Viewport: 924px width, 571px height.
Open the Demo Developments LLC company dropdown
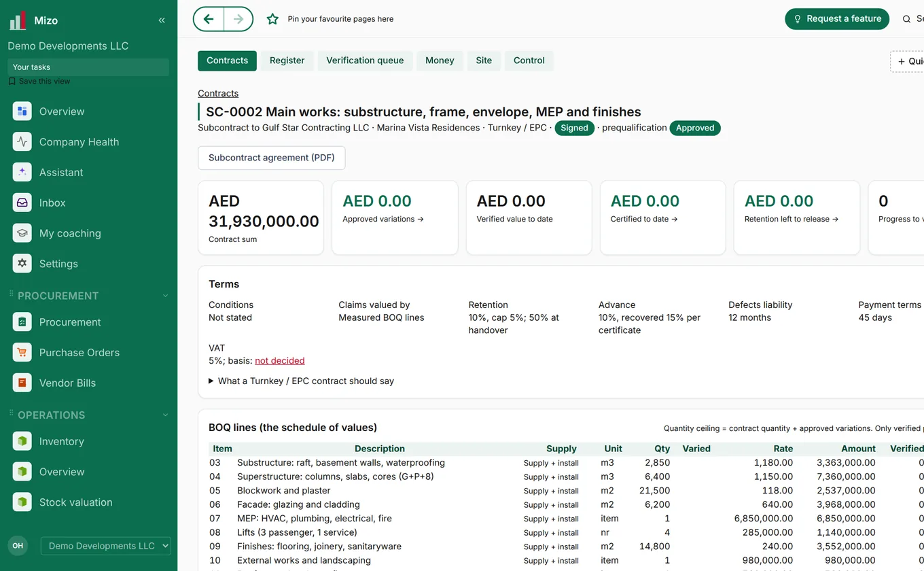106,546
